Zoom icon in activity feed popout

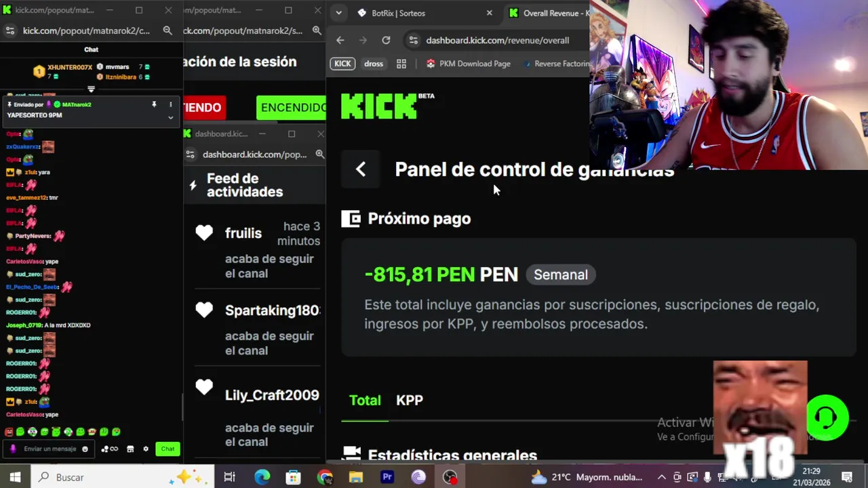pyautogui.click(x=319, y=155)
